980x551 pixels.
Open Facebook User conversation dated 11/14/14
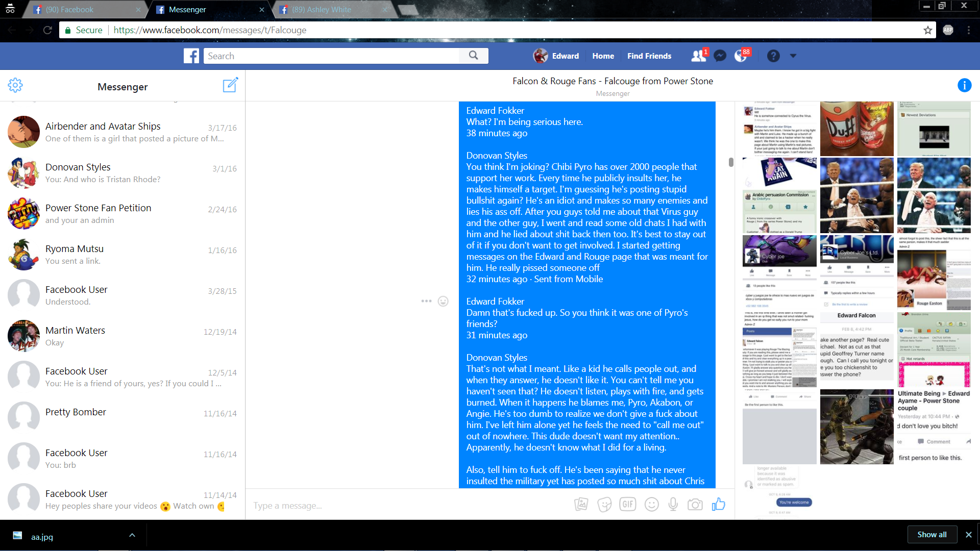tap(122, 499)
